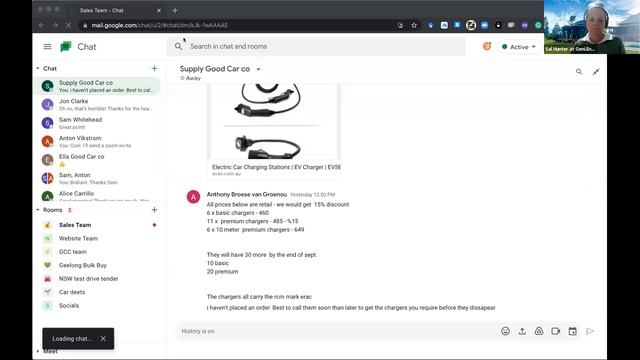This screenshot has height=360, width=640.
Task: Go forward in browser history
Action: pos(55,25)
